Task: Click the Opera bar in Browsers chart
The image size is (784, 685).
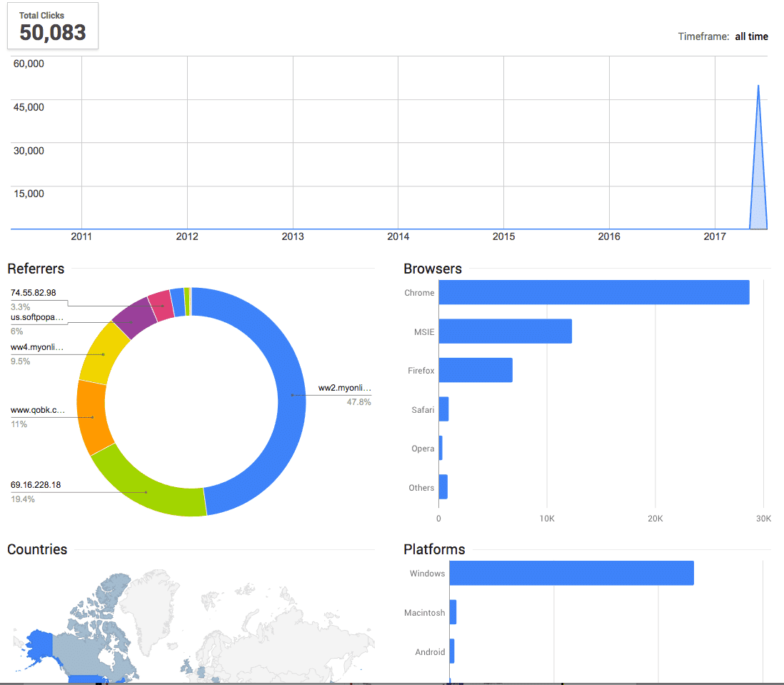Action: (x=441, y=448)
